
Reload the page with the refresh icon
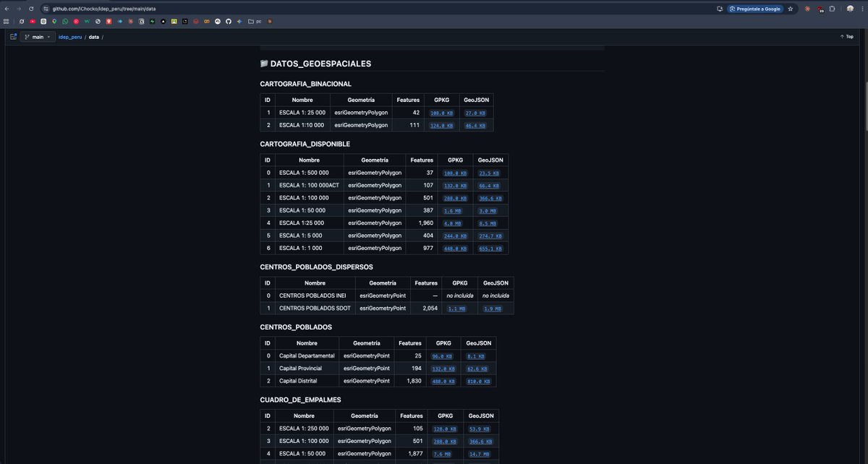[x=31, y=9]
